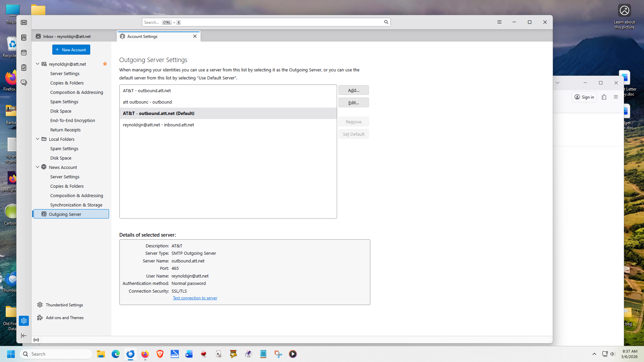Click the Settings gear in spaces toolbar
This screenshot has width=644, height=362.
click(x=24, y=321)
